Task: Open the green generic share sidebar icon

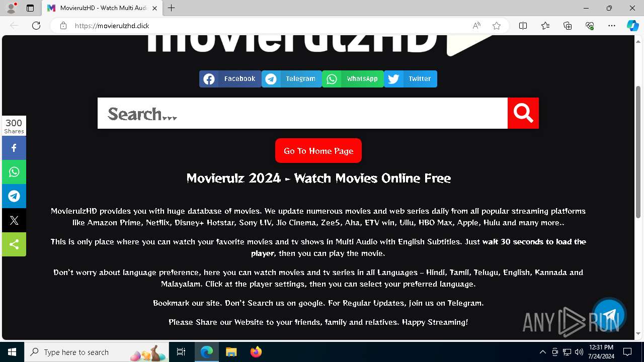Action: point(14,244)
